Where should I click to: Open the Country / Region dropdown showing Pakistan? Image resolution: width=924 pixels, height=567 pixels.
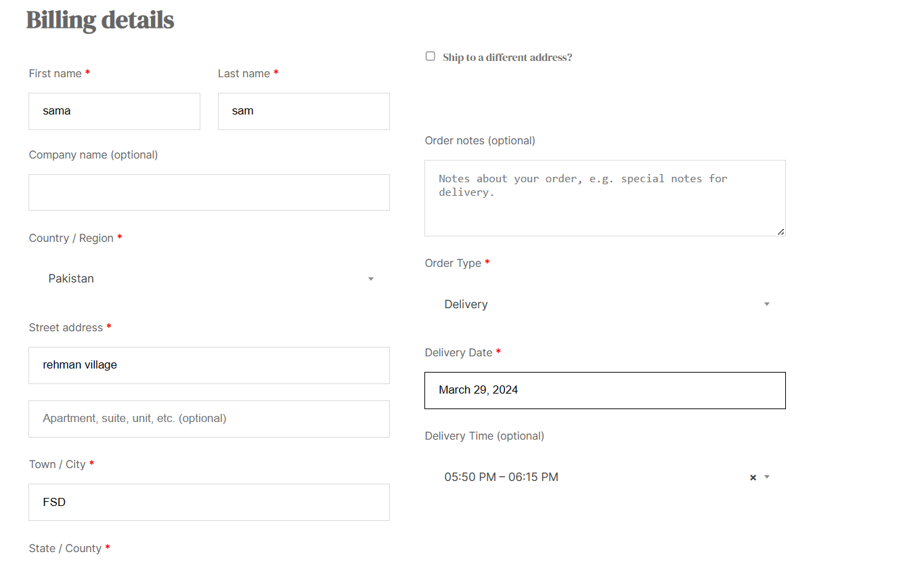pyautogui.click(x=209, y=278)
